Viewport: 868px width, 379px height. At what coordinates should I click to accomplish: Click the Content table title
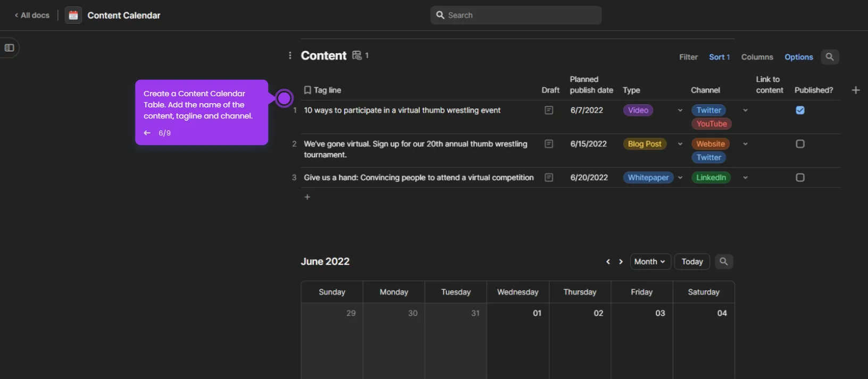(x=323, y=55)
